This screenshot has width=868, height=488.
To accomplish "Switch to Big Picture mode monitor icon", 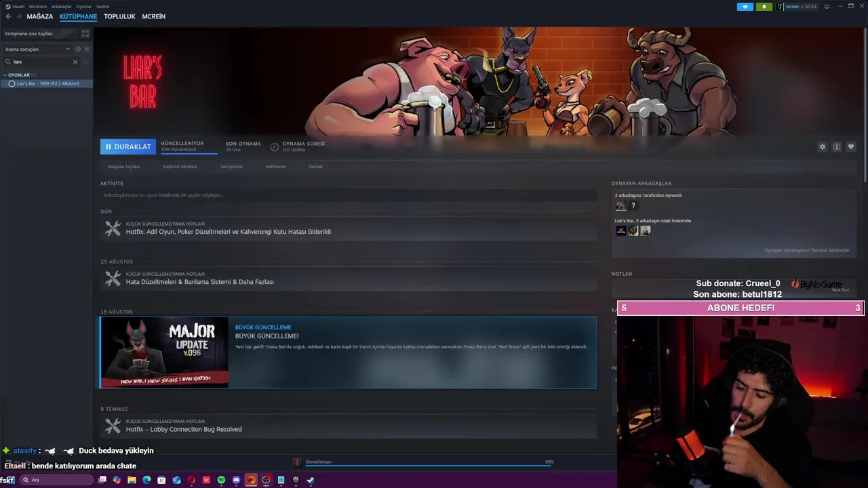I will pos(827,7).
